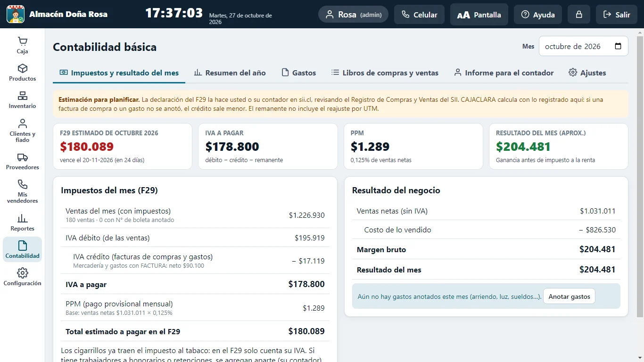Click the clock showing 17:37:03

click(x=174, y=13)
